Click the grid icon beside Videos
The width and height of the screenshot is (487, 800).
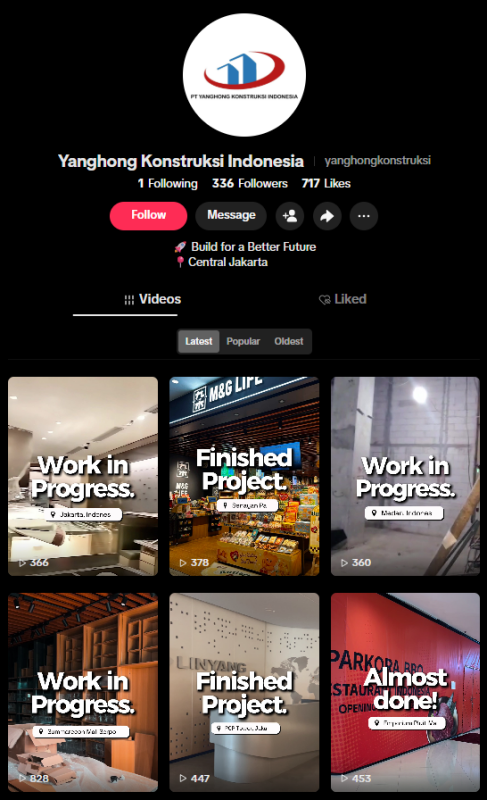tap(129, 300)
